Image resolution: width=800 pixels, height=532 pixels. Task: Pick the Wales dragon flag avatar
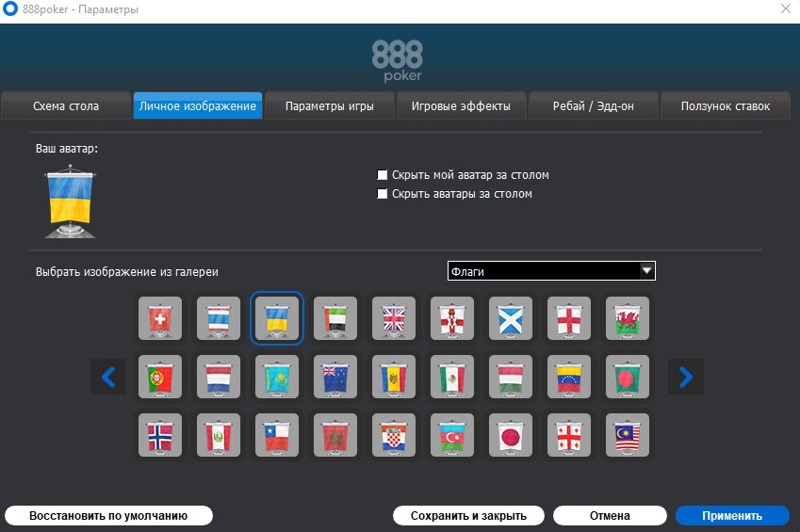click(x=628, y=318)
